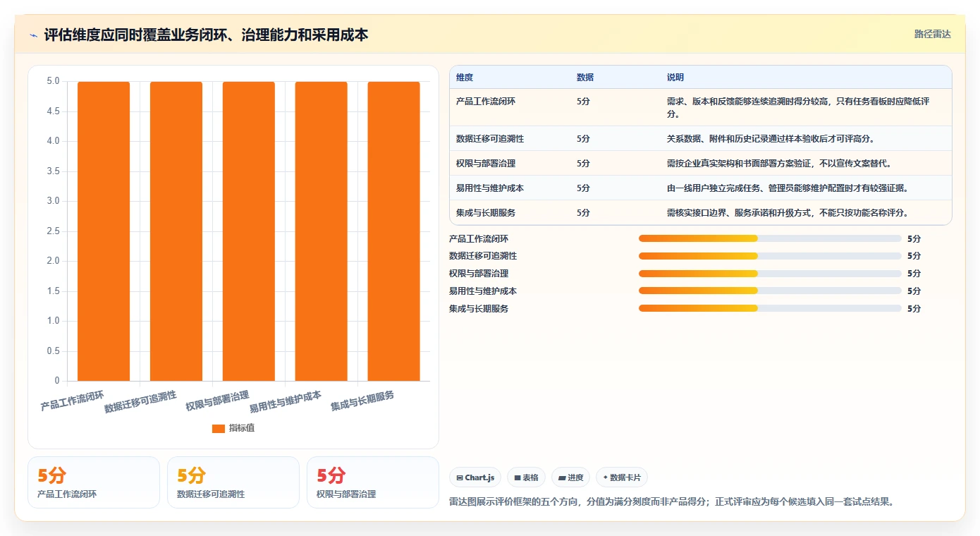Image resolution: width=980 pixels, height=536 pixels.
Task: Click description starting 由一线用户独立完成任务
Action: click(788, 188)
